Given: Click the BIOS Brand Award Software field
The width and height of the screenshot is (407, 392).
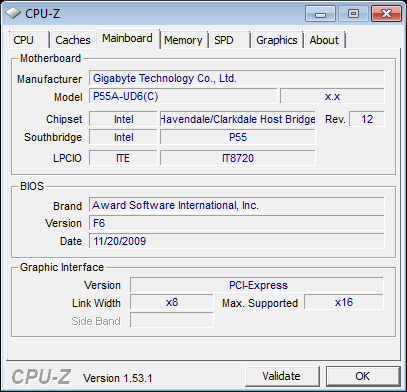Looking at the screenshot, I should pyautogui.click(x=237, y=205).
